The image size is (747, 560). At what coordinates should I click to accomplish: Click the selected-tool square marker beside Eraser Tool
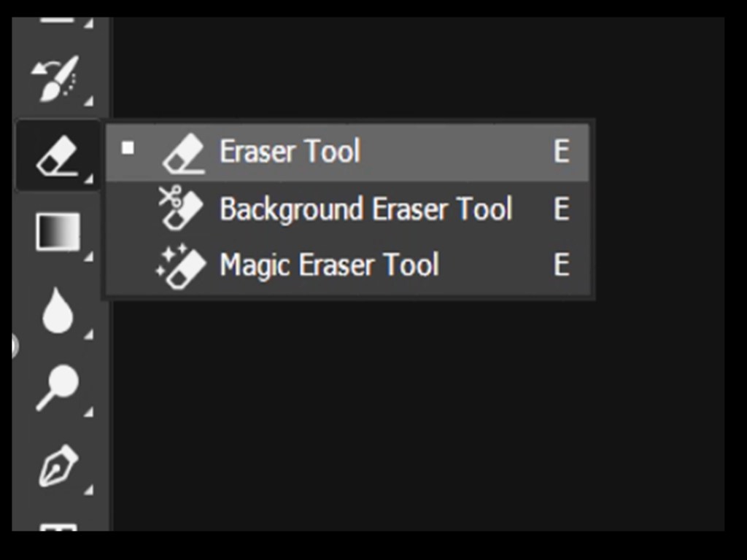(128, 149)
